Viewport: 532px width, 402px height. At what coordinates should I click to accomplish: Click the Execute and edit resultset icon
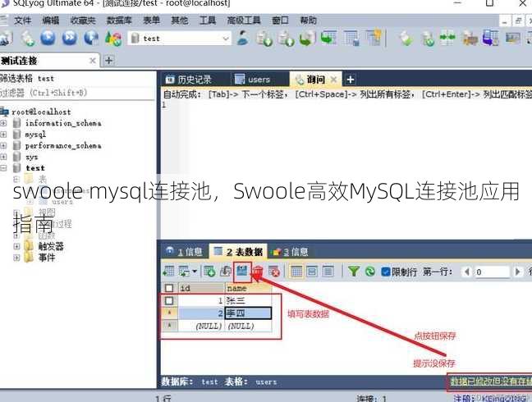[91, 38]
